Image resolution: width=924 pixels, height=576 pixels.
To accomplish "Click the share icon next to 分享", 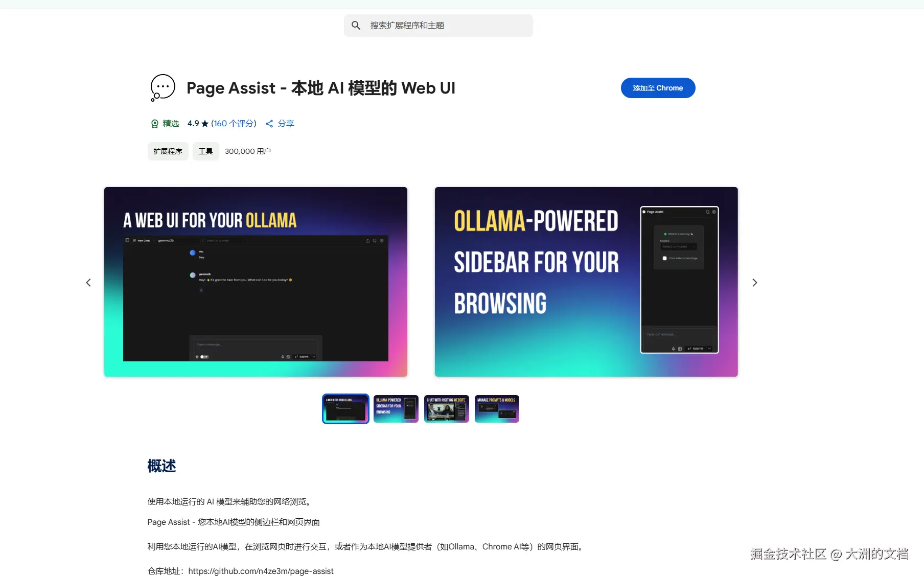I will 269,124.
